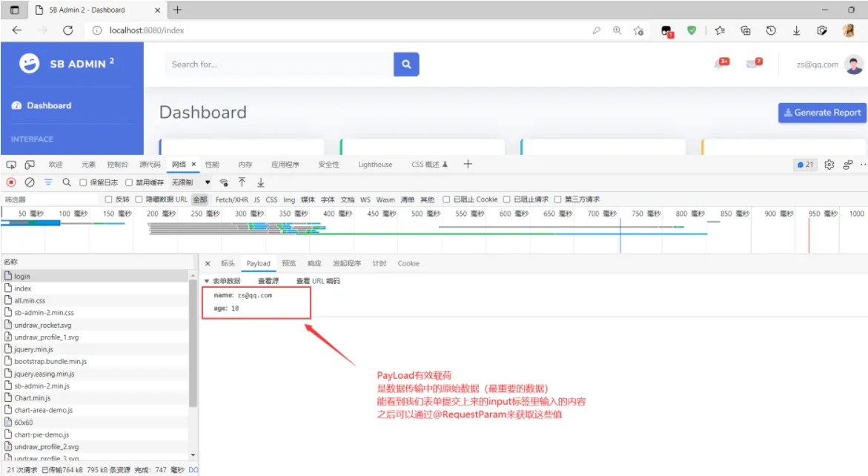868x476 pixels.
Task: Switch to the 标头 tab
Action: click(x=228, y=263)
